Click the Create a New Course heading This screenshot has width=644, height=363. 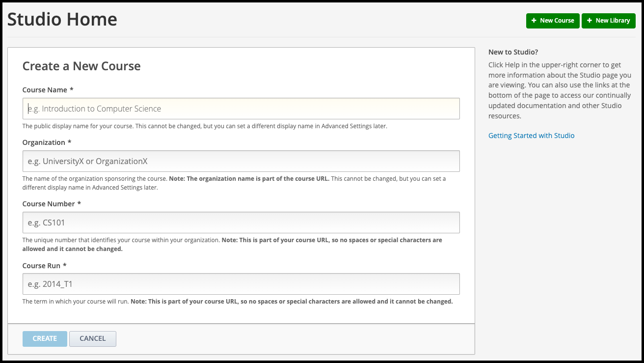click(81, 66)
